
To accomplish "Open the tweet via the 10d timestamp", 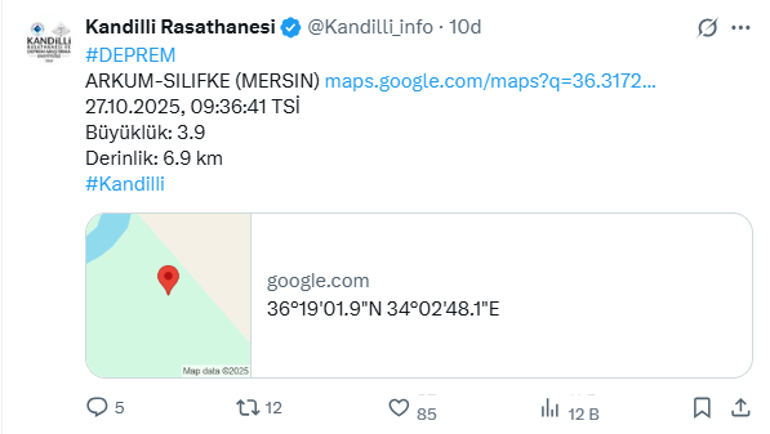I will point(466,28).
